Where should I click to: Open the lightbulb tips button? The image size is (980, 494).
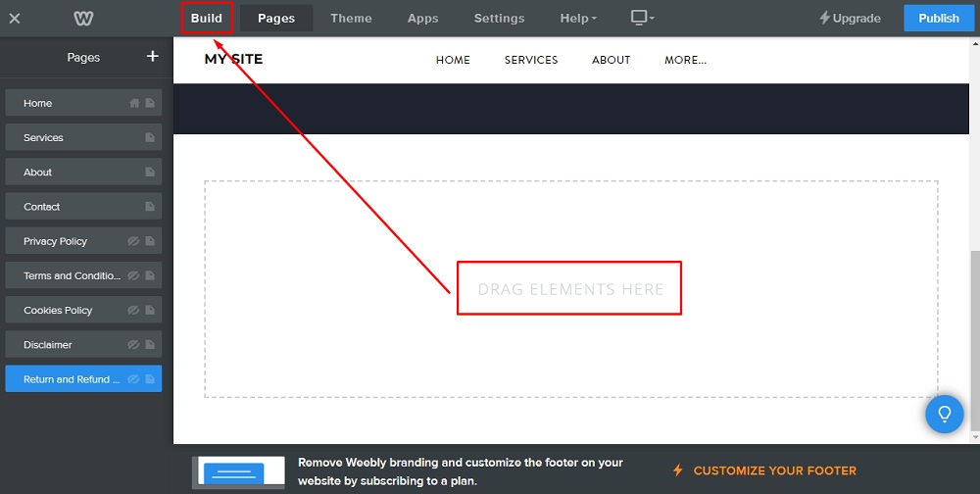[945, 414]
